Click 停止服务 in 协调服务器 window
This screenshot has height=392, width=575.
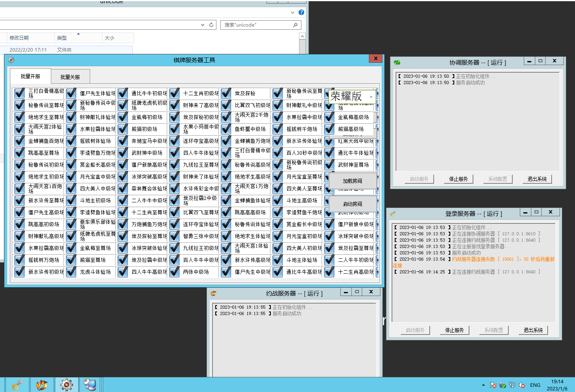tap(458, 179)
